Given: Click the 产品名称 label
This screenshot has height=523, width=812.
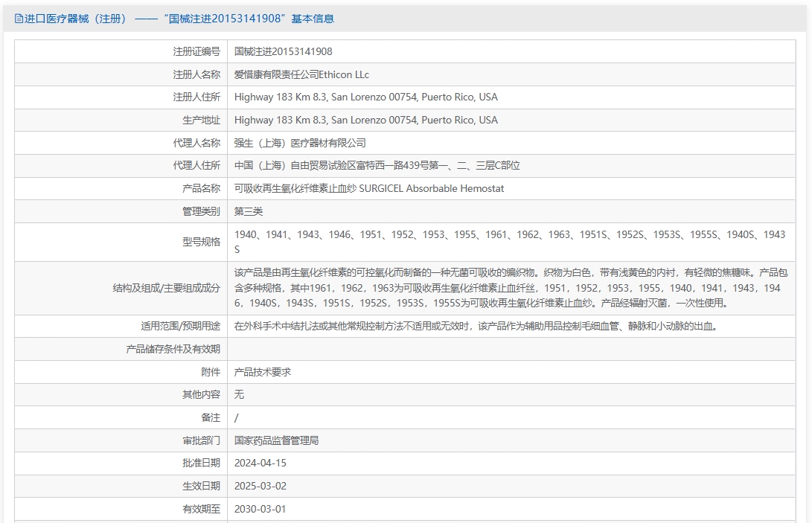Looking at the screenshot, I should 201,188.
